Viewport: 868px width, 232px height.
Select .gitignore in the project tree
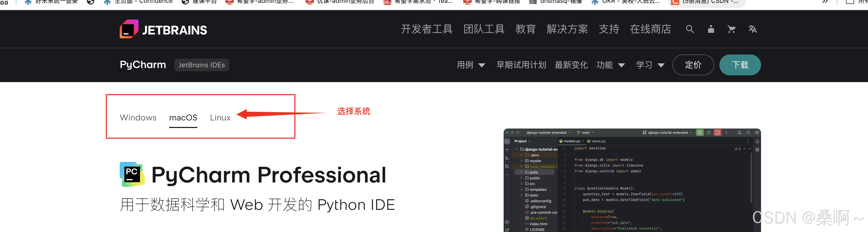pos(535,207)
